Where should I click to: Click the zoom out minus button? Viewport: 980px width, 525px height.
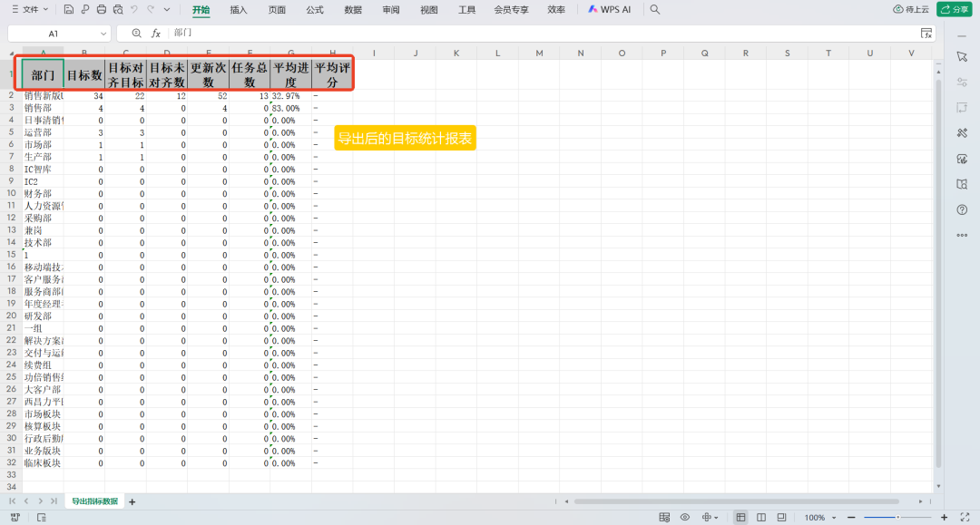[851, 518]
